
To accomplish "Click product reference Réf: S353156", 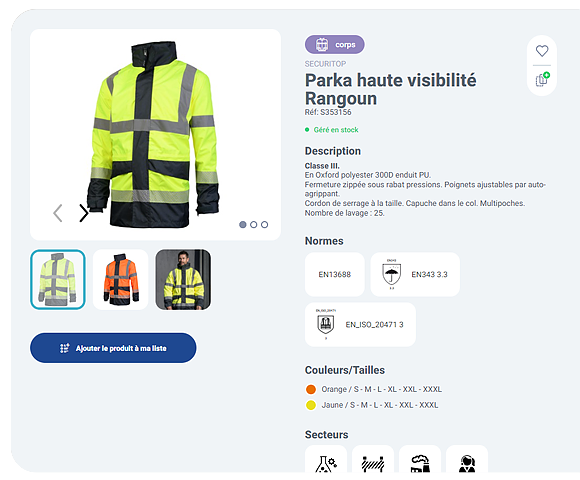I will coord(328,112).
